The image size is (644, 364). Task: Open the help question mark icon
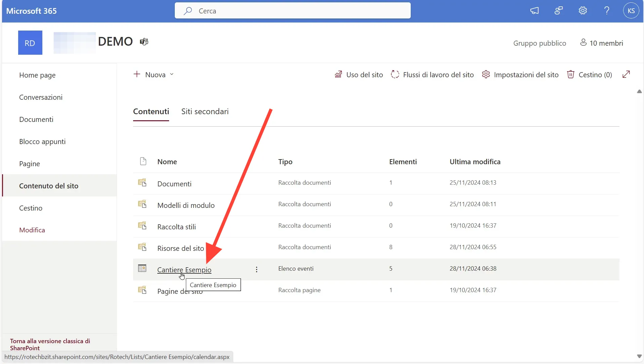pos(607,11)
